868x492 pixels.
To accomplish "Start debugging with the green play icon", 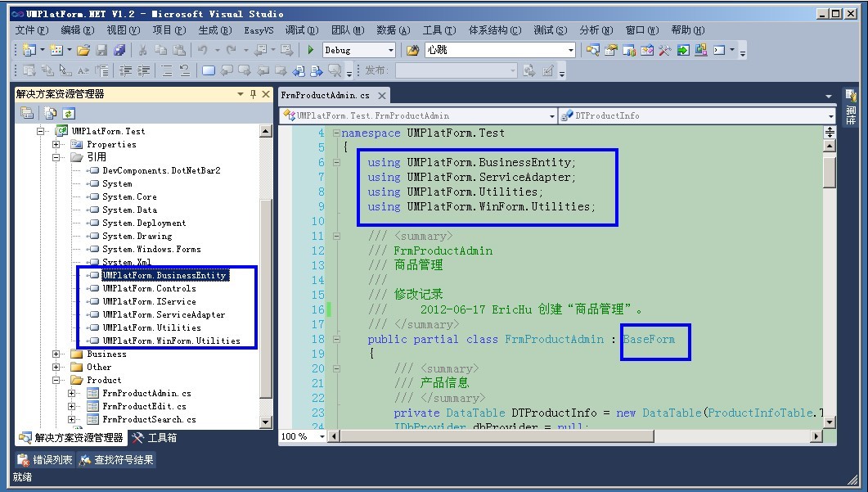I will click(311, 51).
